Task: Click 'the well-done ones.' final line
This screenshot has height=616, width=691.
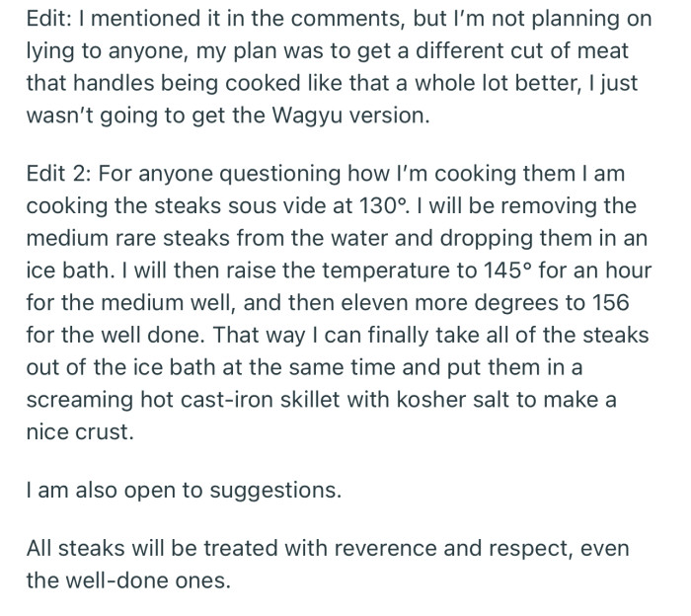Action: point(127,579)
